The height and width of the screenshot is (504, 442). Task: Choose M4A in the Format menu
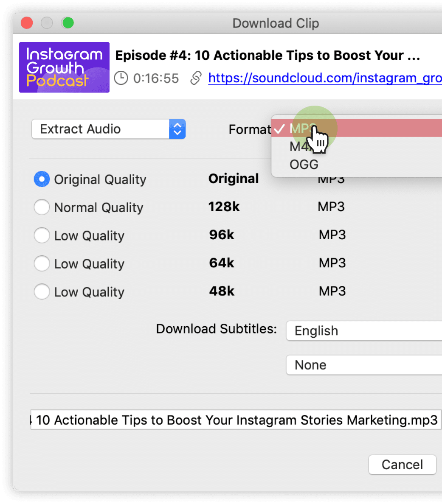point(356,146)
